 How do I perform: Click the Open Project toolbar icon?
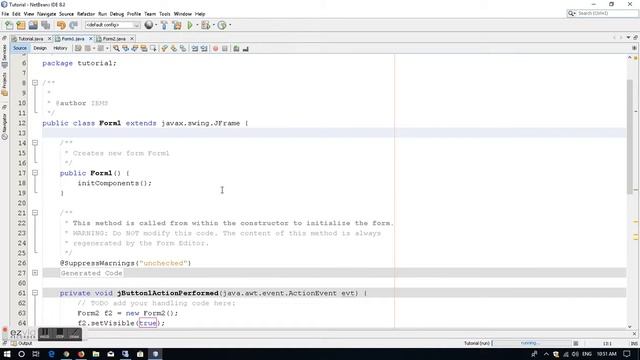click(x=33, y=25)
